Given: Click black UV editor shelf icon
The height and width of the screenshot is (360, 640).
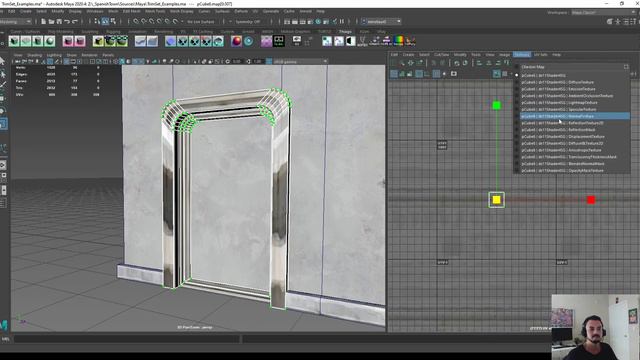Looking at the screenshot, I should (279, 41).
